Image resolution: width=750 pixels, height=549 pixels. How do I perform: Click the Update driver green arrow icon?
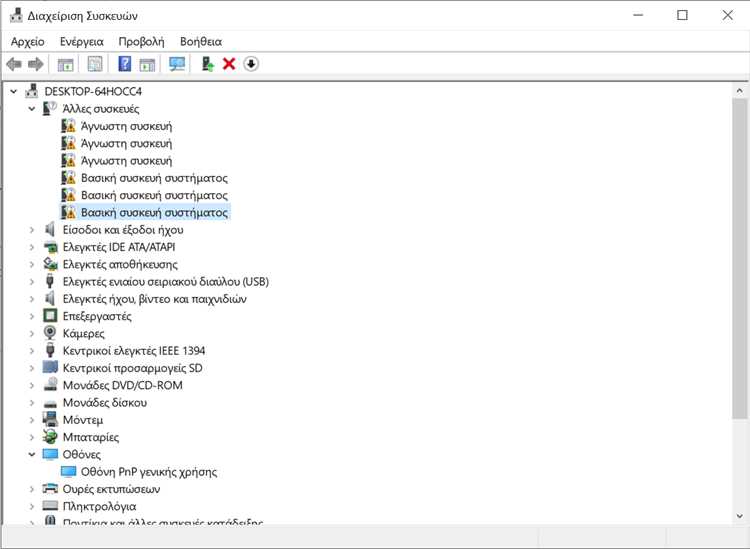(207, 64)
